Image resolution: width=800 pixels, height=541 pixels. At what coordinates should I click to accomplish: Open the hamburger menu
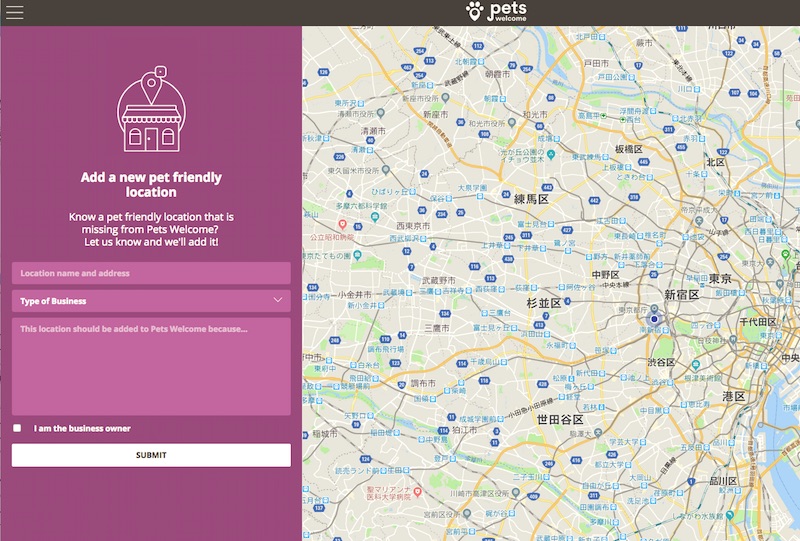14,12
